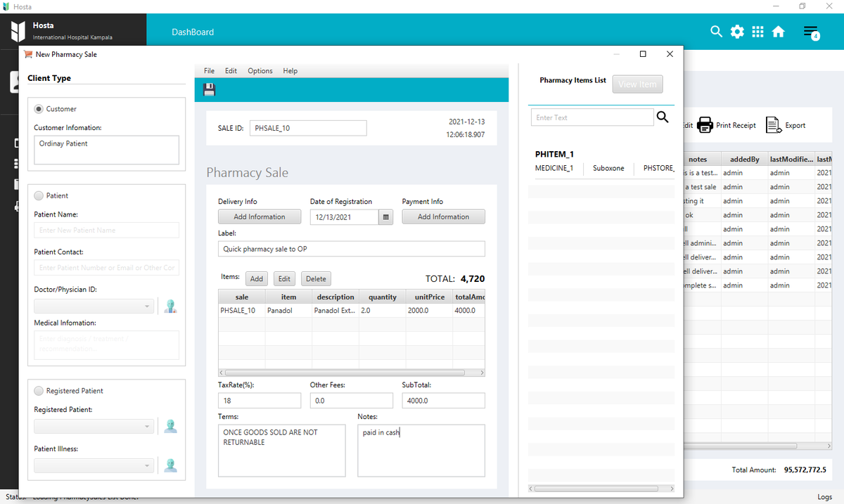
Task: Click the Suboxone cell in items list
Action: click(x=608, y=168)
